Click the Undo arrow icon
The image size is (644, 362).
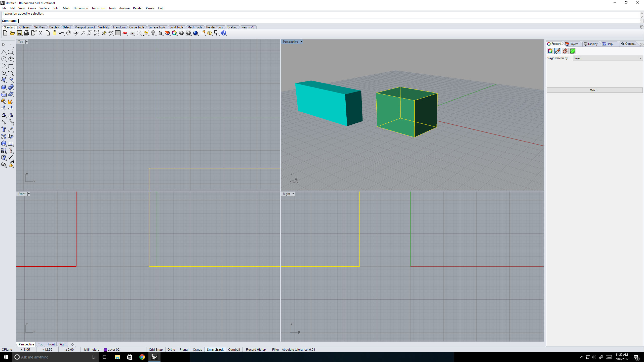click(x=61, y=33)
